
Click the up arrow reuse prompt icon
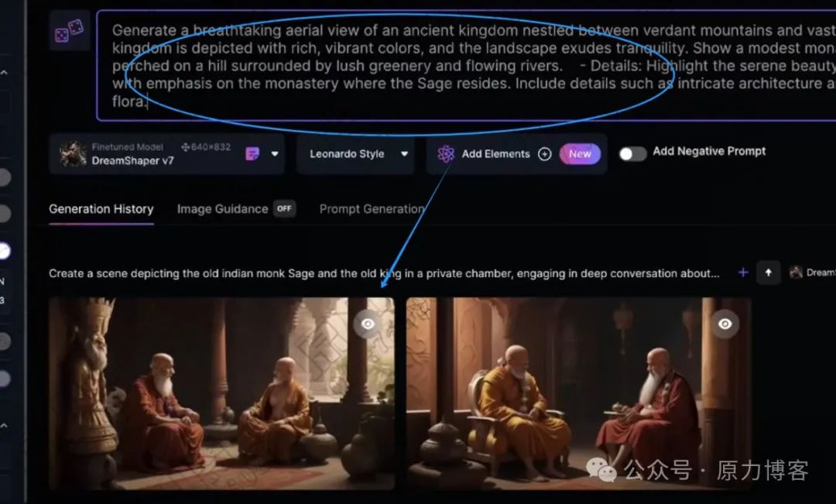coord(769,273)
